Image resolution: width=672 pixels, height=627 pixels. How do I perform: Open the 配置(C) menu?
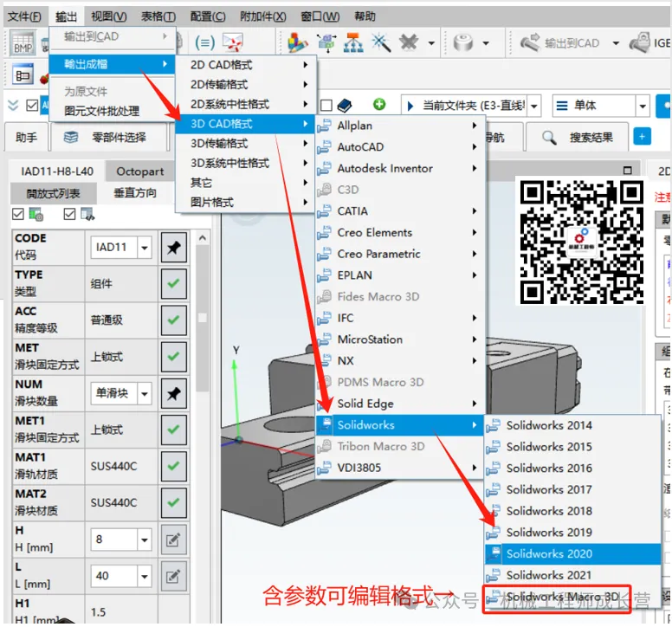point(208,16)
